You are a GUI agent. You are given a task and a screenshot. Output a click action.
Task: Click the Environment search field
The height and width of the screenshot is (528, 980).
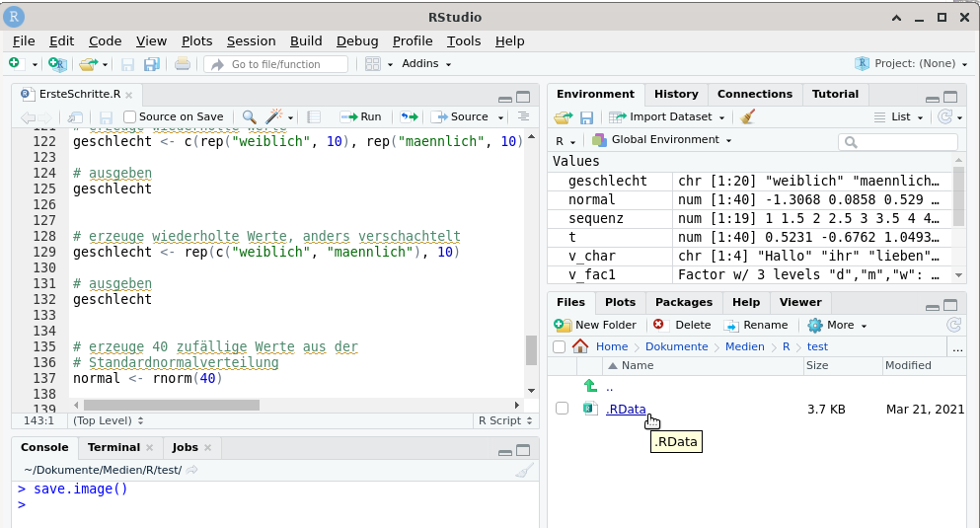pyautogui.click(x=897, y=142)
